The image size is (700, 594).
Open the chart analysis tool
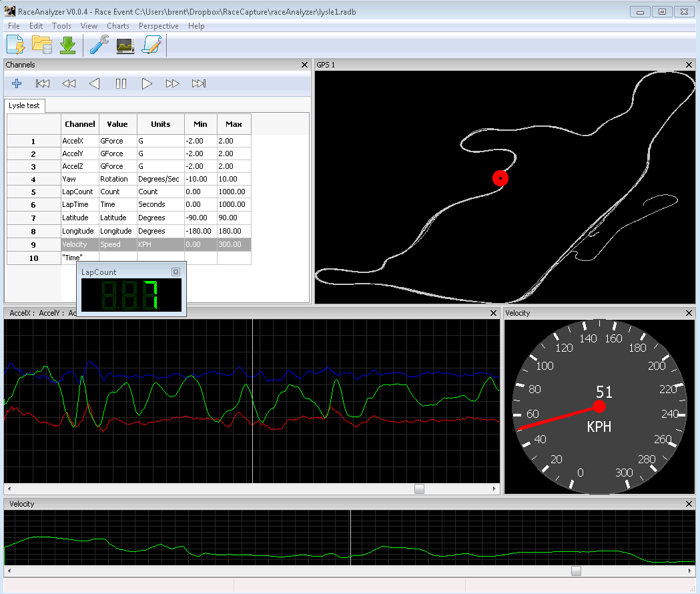125,44
